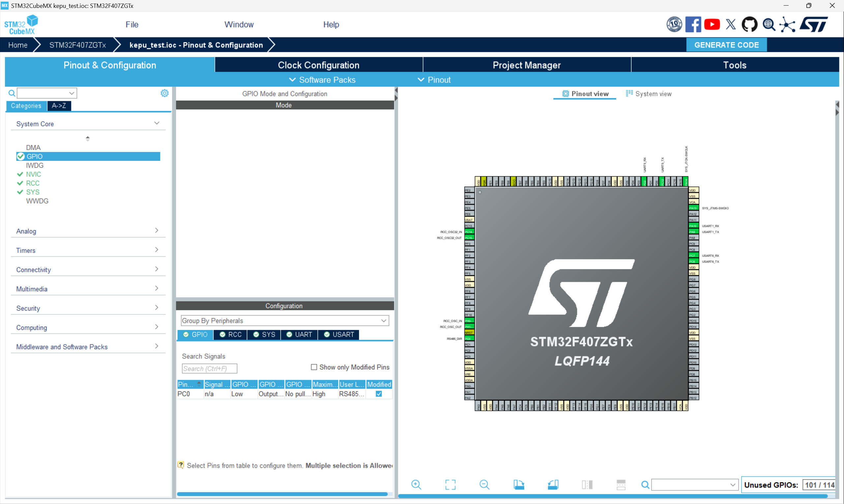Go to Home breadcrumb
This screenshot has width=844, height=504.
coord(18,45)
